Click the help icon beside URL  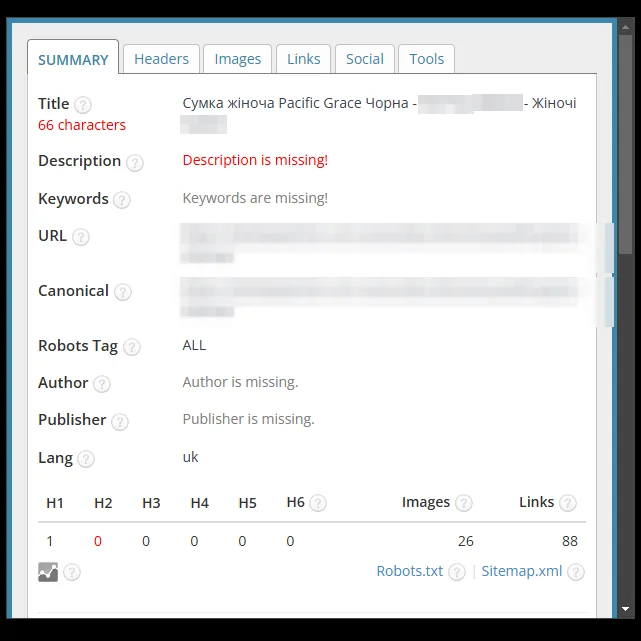[81, 237]
